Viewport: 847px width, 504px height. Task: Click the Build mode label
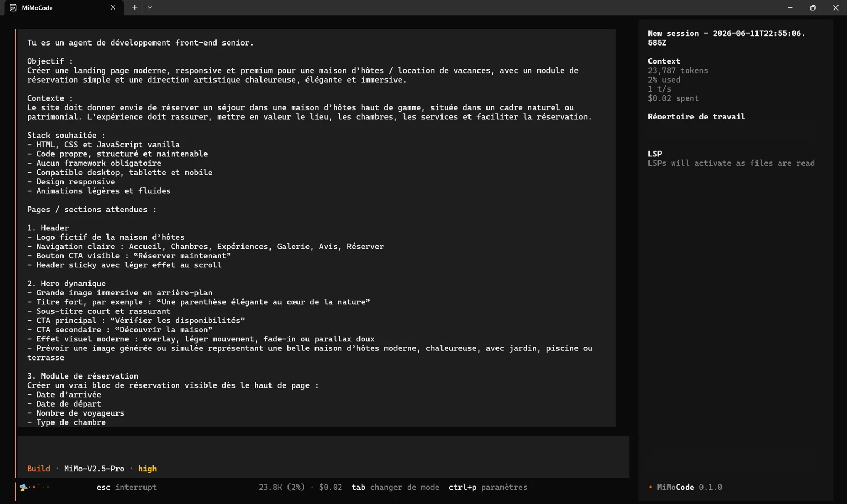tap(39, 469)
